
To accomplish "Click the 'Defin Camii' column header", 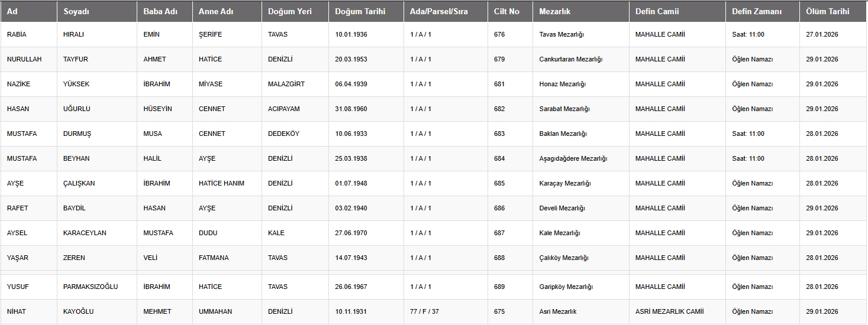I will click(657, 11).
